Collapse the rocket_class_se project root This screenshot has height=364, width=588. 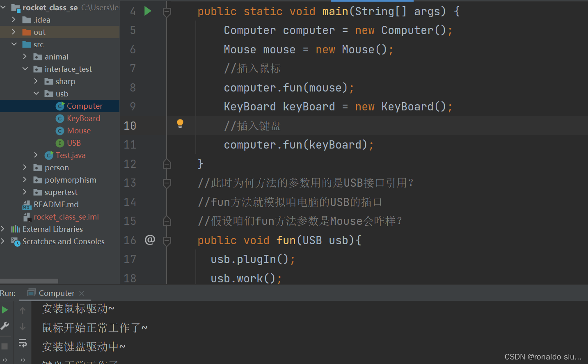pyautogui.click(x=3, y=7)
